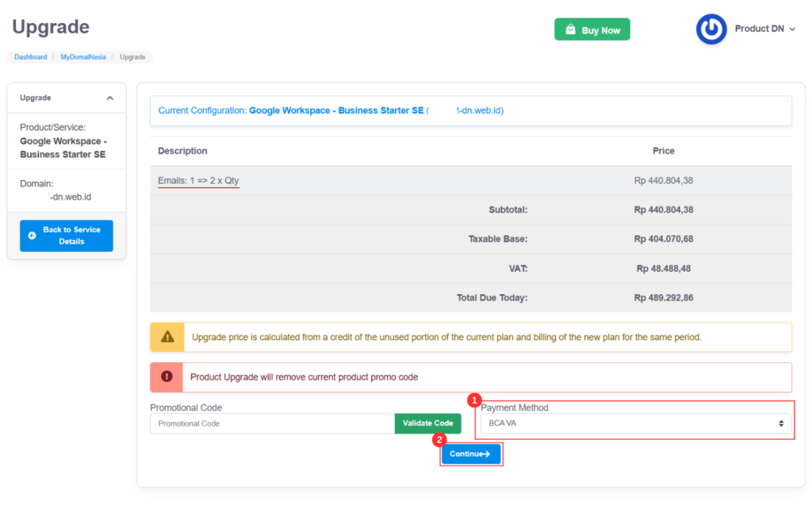Click the left arrow icon on Back to Service Details
Viewport: 812px width, 505px height.
click(31, 235)
